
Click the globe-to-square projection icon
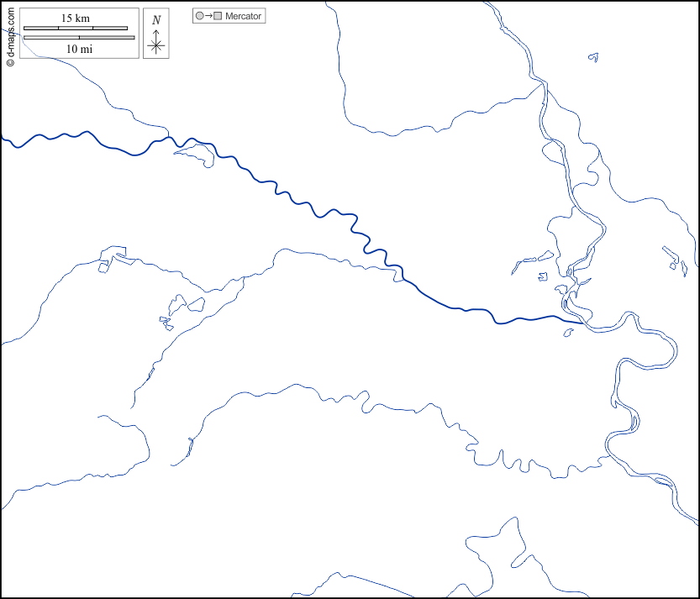tap(208, 16)
